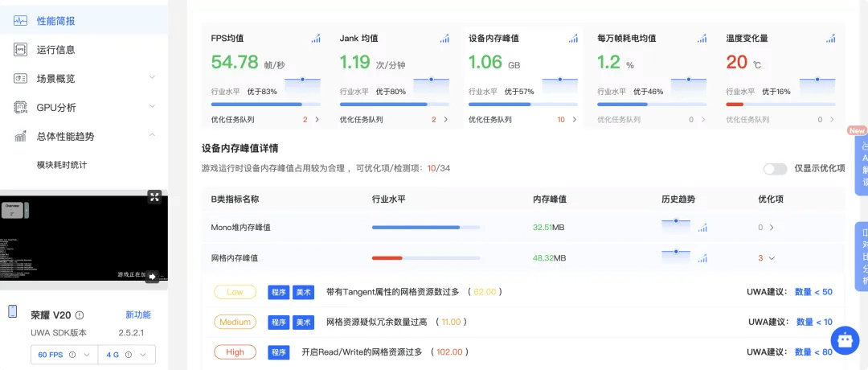
Task: Open the 4 G dropdown
Action: click(126, 355)
